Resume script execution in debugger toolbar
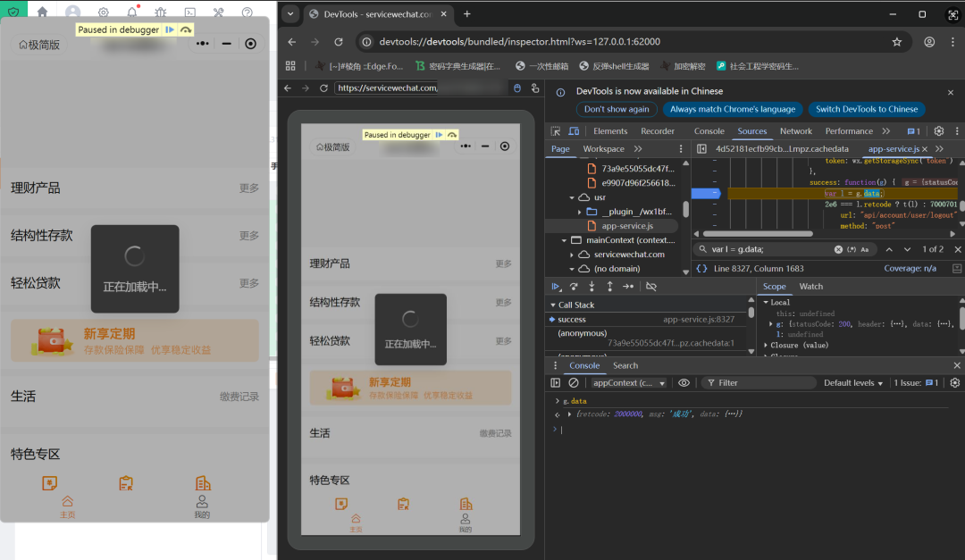The width and height of the screenshot is (965, 560). click(x=556, y=286)
